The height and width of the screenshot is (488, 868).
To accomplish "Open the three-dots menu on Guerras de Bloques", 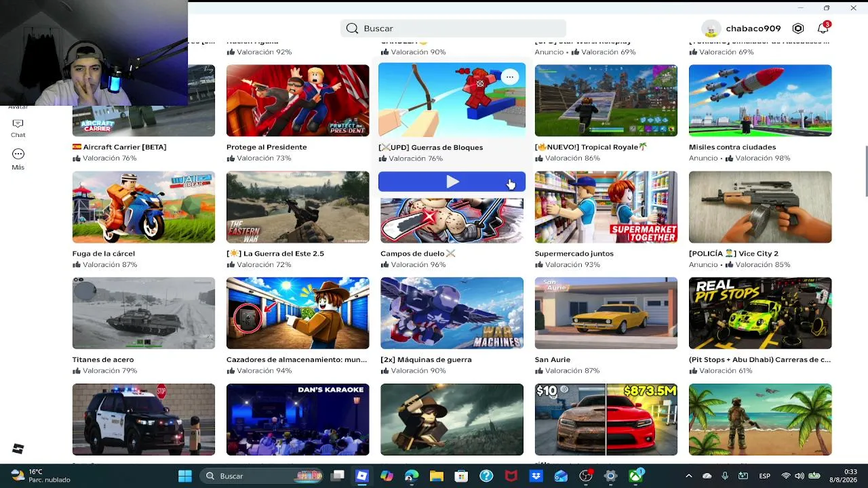I will click(x=509, y=77).
